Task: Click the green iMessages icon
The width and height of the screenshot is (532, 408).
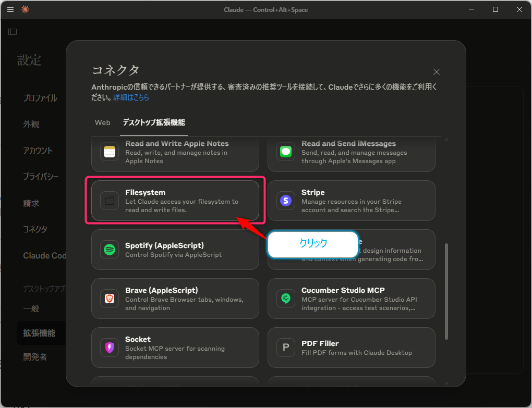Action: pos(286,152)
